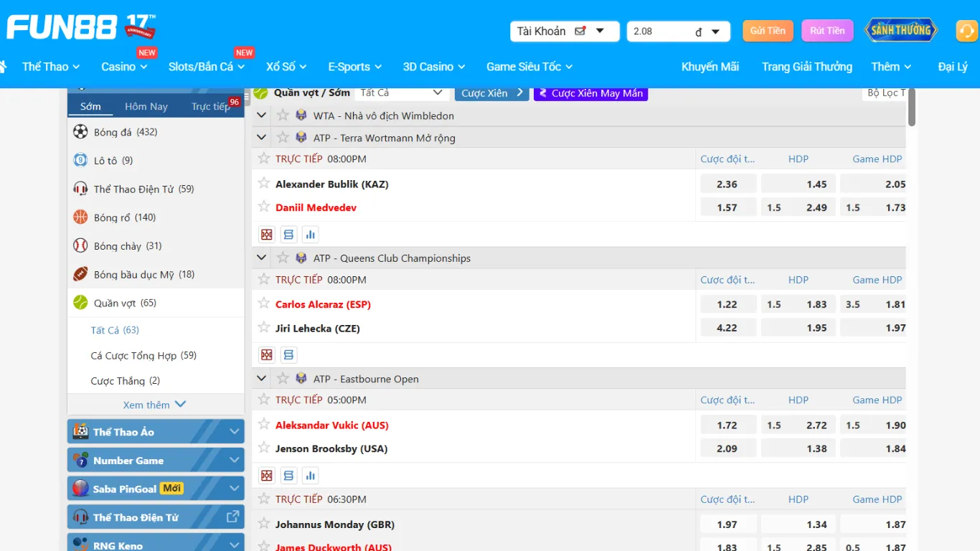The image size is (980, 551).
Task: Open Thể Thao Điện Tử in external window icon
Action: tap(232, 517)
